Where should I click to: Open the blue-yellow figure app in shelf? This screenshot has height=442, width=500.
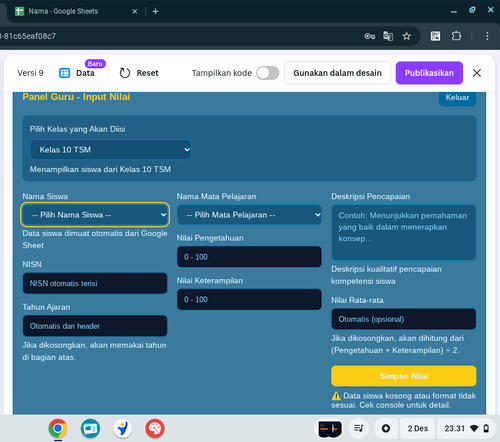click(x=122, y=428)
